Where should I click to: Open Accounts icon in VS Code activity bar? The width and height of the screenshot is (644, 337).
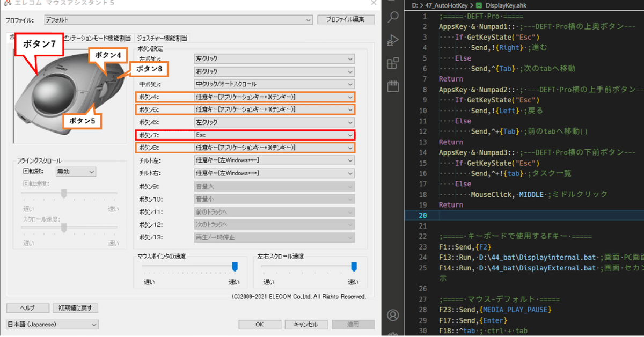(x=393, y=314)
